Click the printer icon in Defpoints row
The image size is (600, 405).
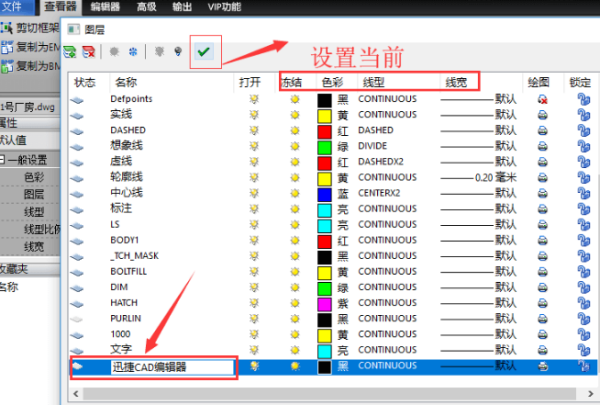tap(542, 100)
